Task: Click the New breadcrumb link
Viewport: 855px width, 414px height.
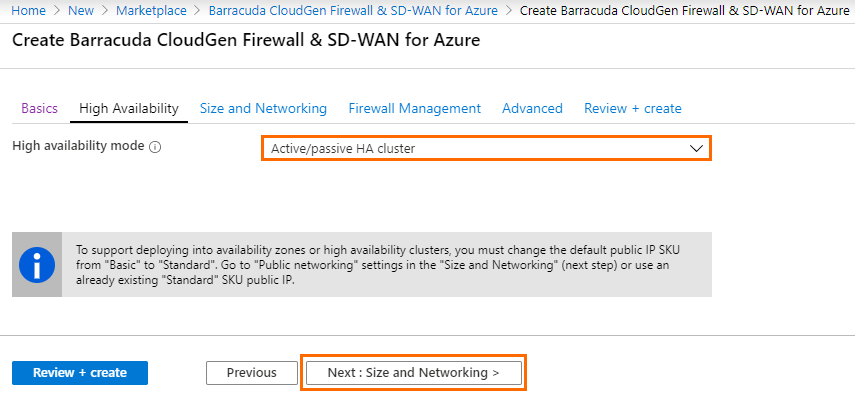Action: [x=81, y=10]
